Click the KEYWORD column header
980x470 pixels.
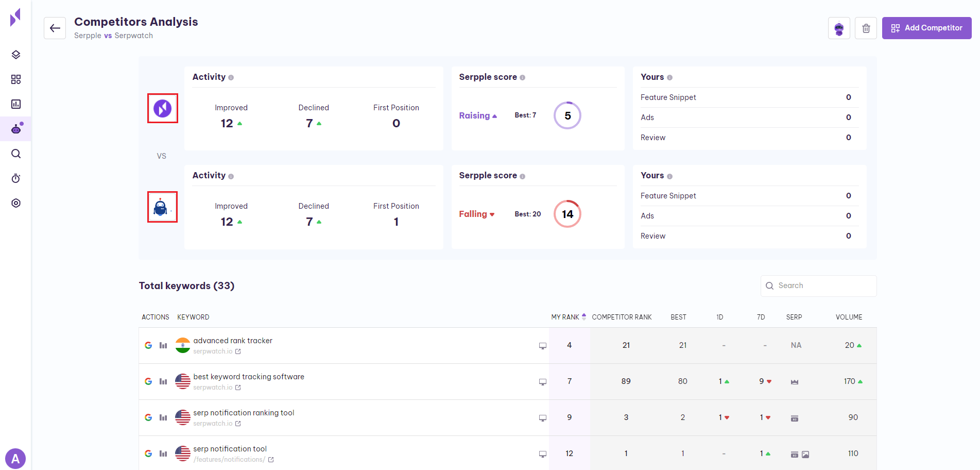coord(193,317)
